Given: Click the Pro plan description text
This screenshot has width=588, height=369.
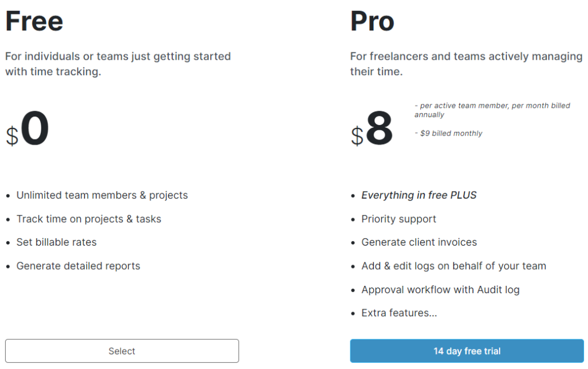Looking at the screenshot, I should [x=466, y=64].
